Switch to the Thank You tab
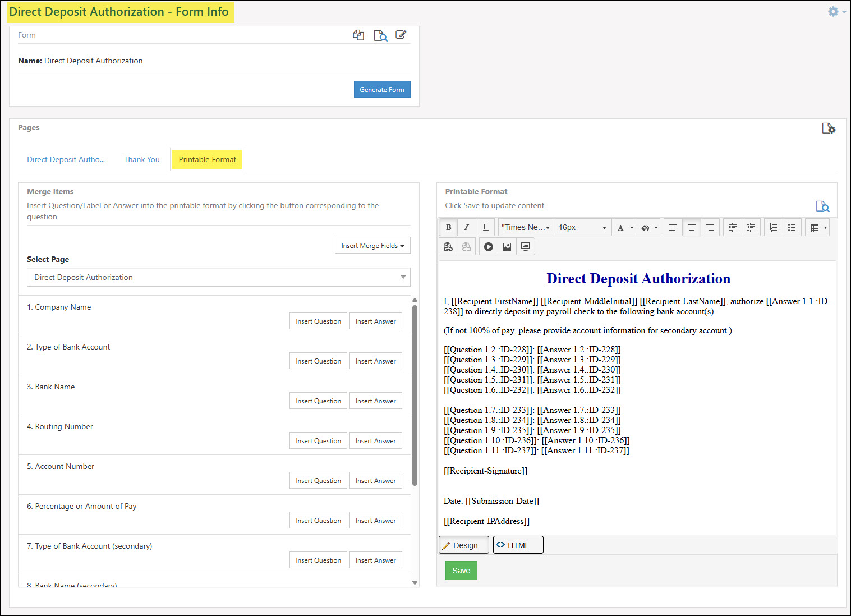The image size is (851, 616). pos(142,159)
